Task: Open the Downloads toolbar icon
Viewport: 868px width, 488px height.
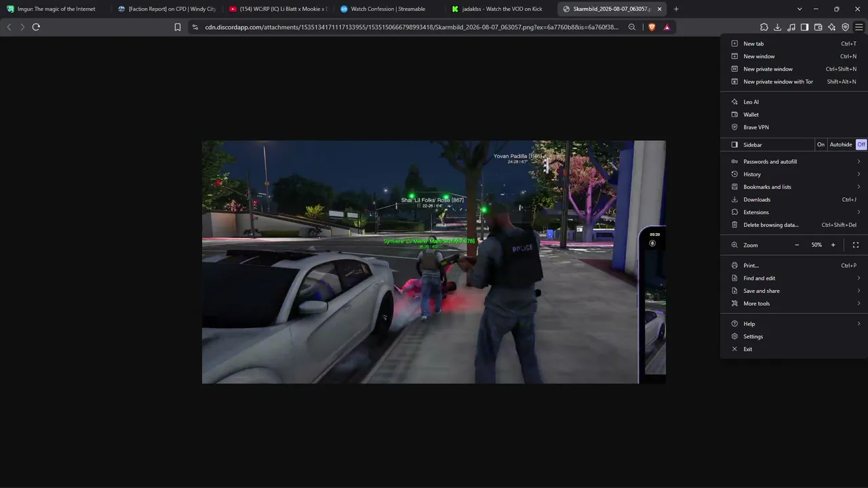Action: (777, 27)
